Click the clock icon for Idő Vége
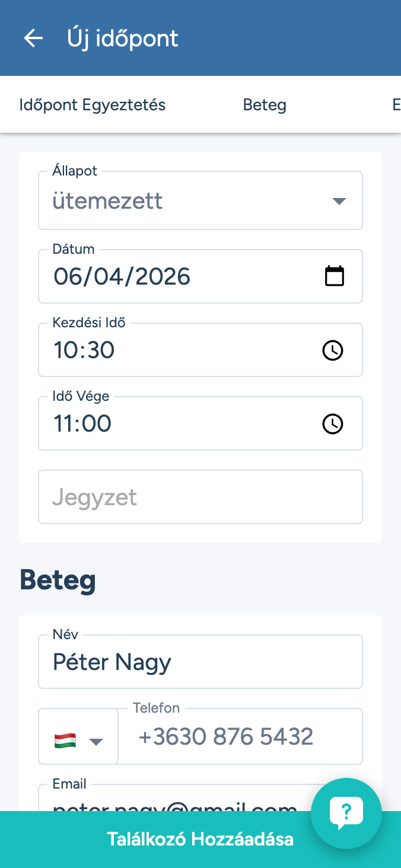The height and width of the screenshot is (868, 401). (x=332, y=424)
